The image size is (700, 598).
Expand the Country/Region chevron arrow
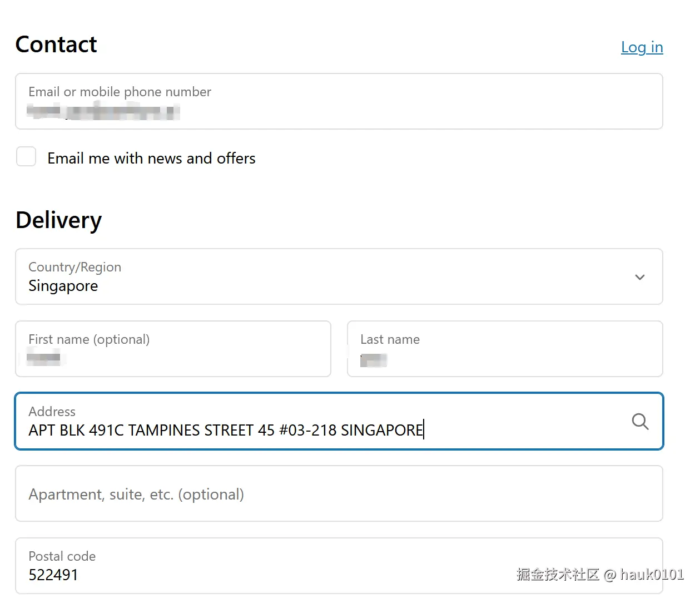click(640, 277)
